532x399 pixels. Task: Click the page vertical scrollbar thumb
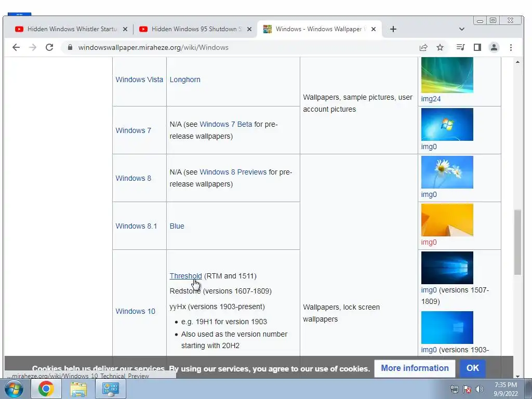pos(517,242)
